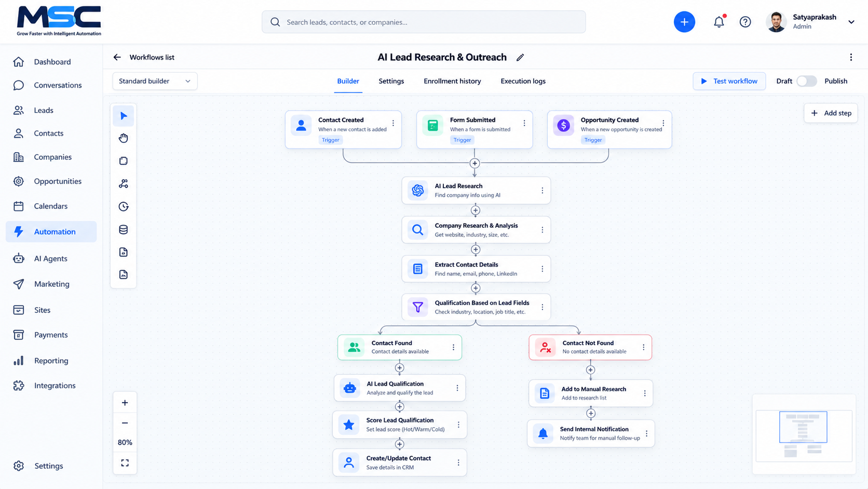
Task: Click the Test workflow button
Action: point(729,81)
